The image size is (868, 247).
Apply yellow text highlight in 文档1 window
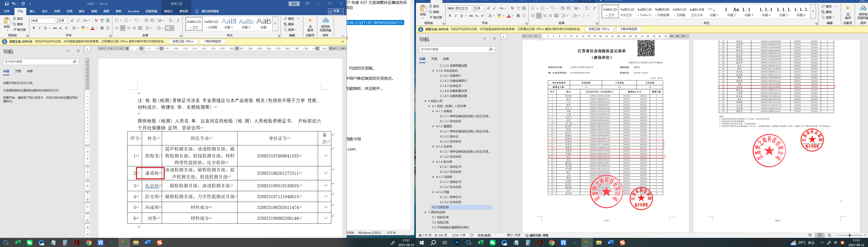pos(83,28)
